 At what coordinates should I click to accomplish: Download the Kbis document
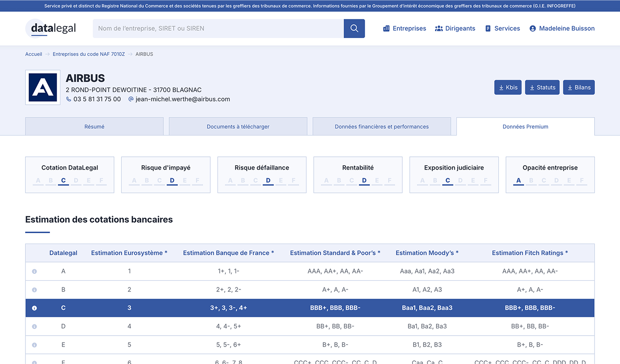[x=507, y=87]
